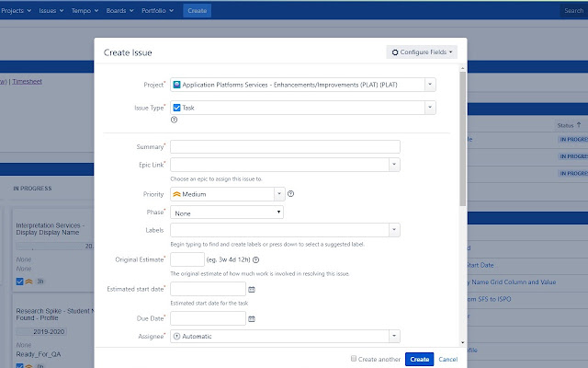588x368 pixels.
Task: Click the dialog scrollbar down arrow
Action: [x=462, y=342]
